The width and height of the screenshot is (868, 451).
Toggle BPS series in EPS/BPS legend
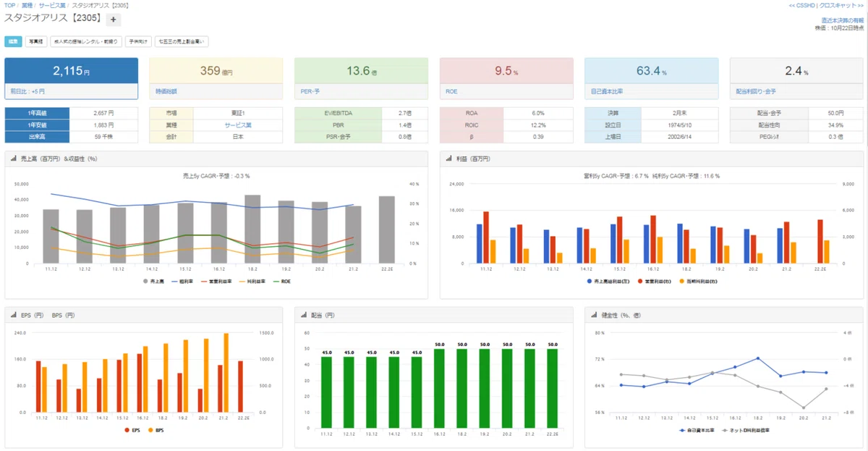(x=156, y=430)
